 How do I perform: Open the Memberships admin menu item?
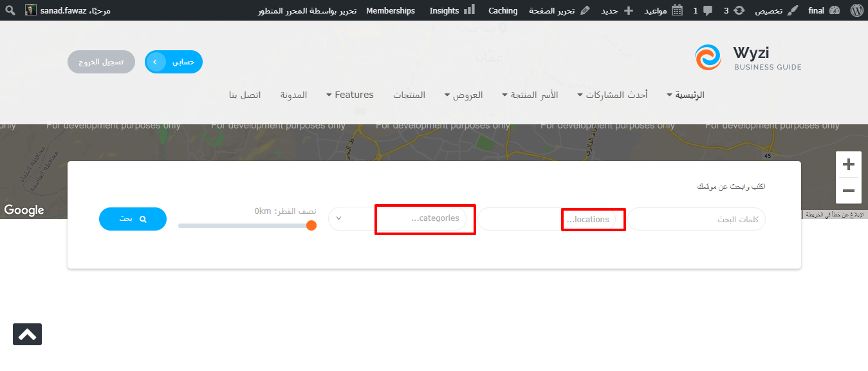[391, 10]
